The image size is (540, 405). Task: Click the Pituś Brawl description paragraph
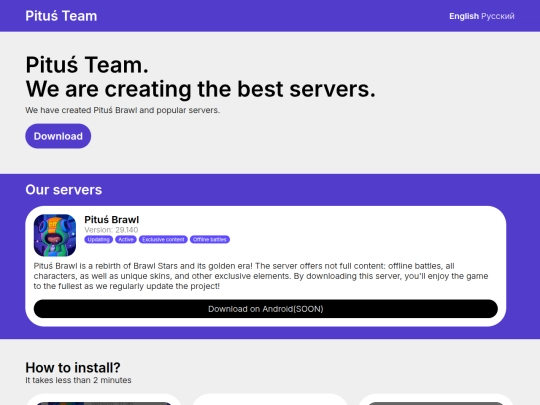tap(261, 276)
